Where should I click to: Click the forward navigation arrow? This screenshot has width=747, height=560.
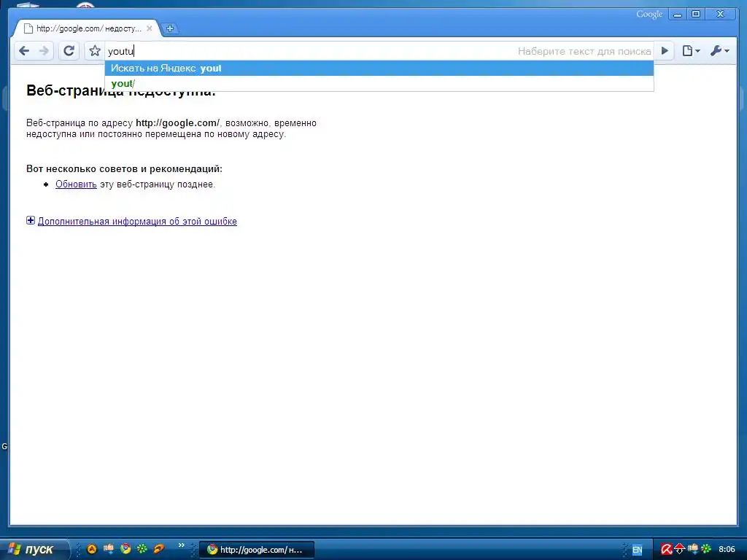[44, 50]
